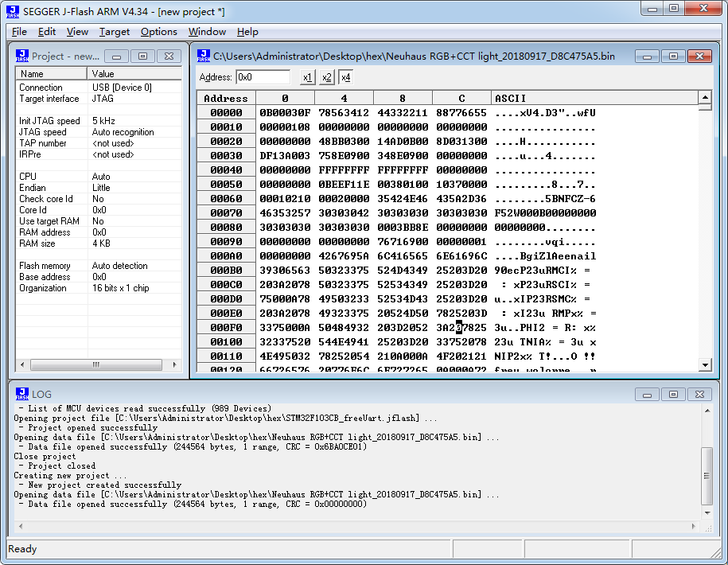Viewport: 728px width, 565px height.
Task: Select x4 byte display width
Action: pos(346,77)
